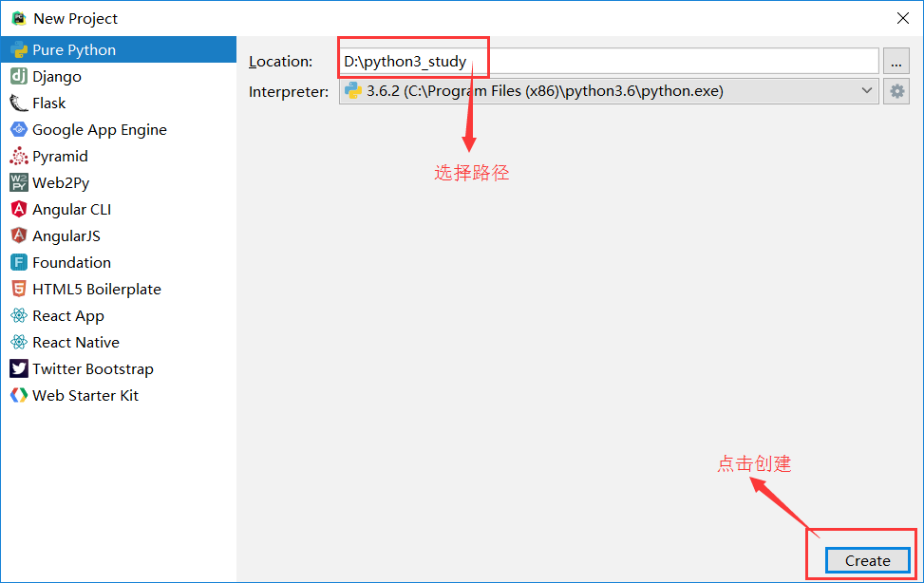
Task: Close the New Project dialog
Action: [x=902, y=18]
